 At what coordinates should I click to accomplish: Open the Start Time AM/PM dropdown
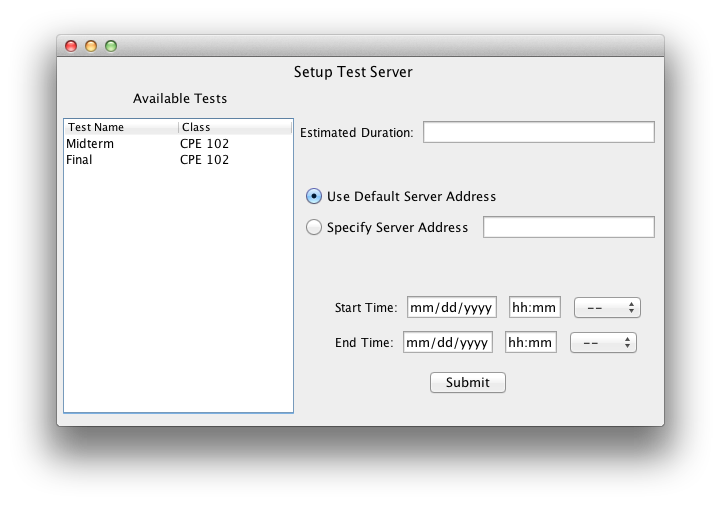pos(607,307)
